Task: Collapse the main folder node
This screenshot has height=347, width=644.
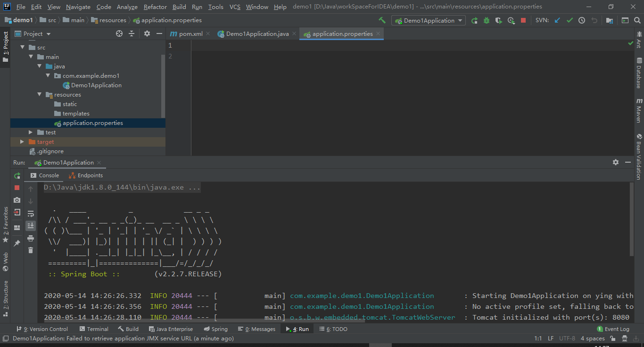Action: (x=31, y=57)
